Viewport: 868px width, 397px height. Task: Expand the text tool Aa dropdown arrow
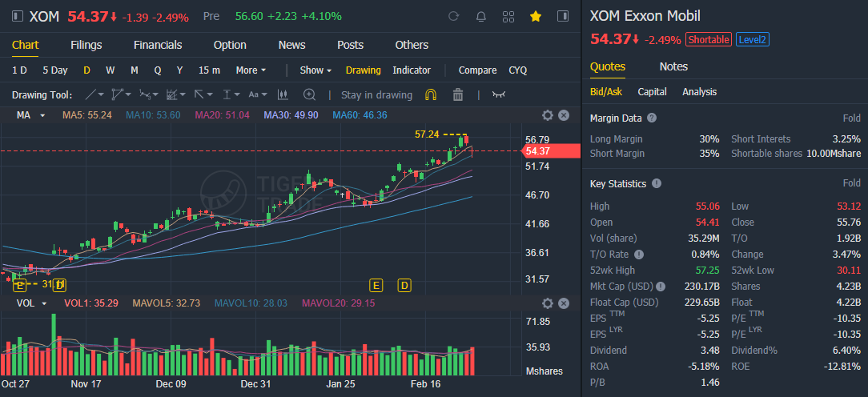click(x=264, y=94)
